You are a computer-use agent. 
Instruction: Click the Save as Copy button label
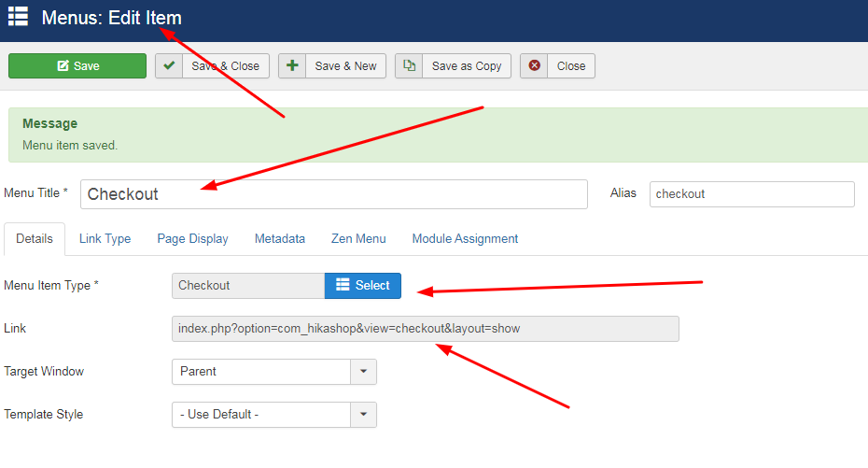click(x=467, y=66)
